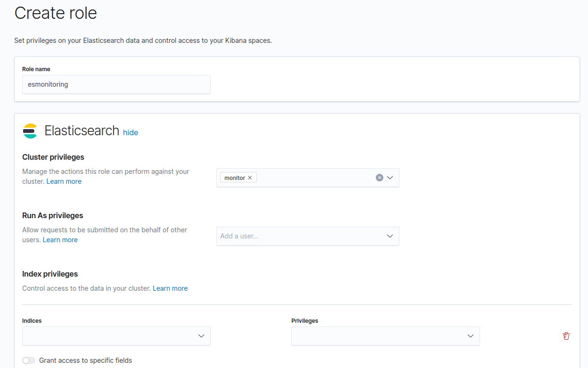
Task: Open Learn more for Cluster privileges
Action: pos(64,181)
